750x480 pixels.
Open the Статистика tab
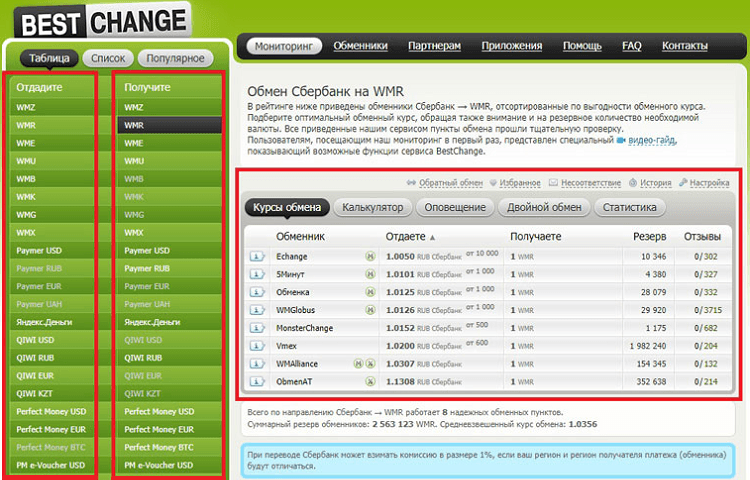tap(629, 207)
